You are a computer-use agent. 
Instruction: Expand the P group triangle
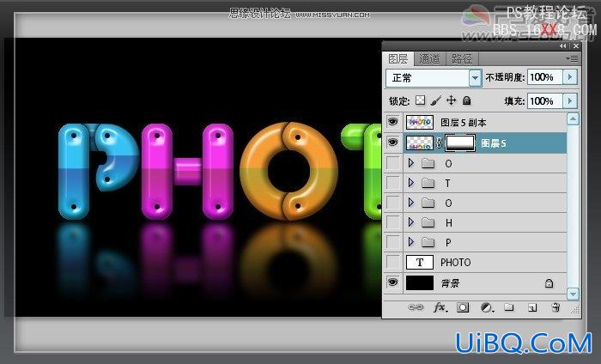coord(411,242)
